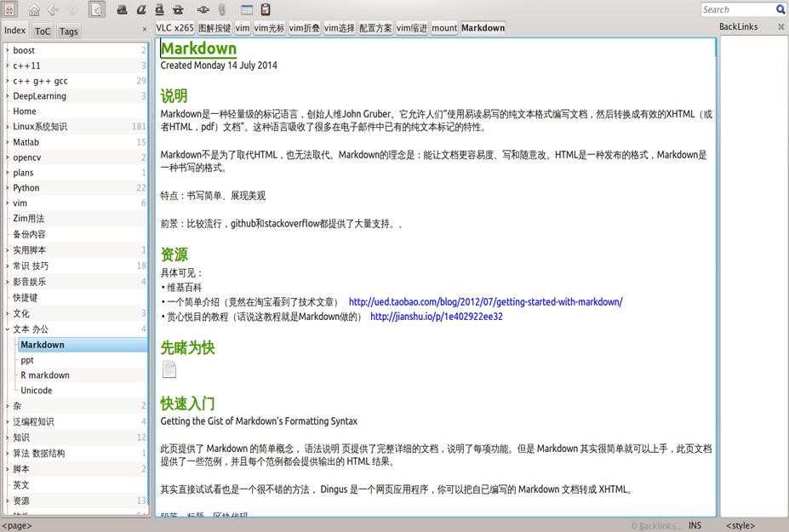The image size is (789, 532).
Task: Open the ued.taobao.com markdown link
Action: tap(485, 301)
